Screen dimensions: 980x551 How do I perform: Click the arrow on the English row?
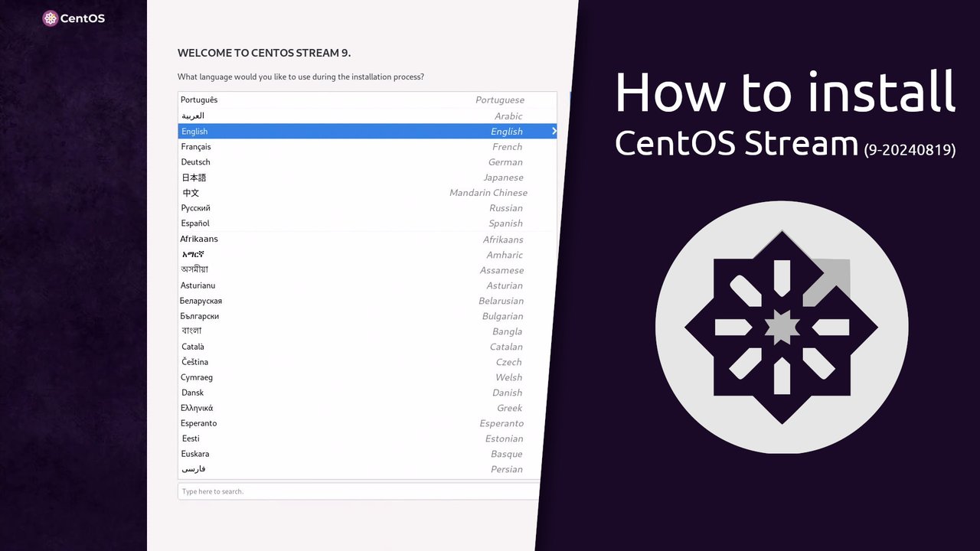coord(554,132)
